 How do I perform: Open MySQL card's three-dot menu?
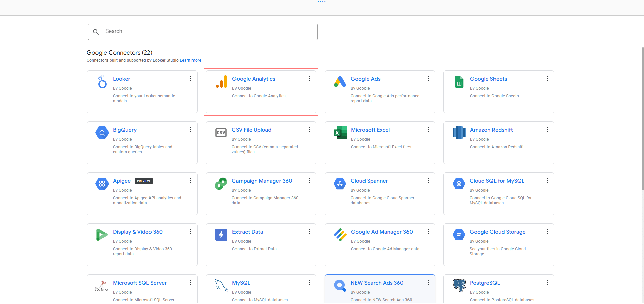[309, 283]
